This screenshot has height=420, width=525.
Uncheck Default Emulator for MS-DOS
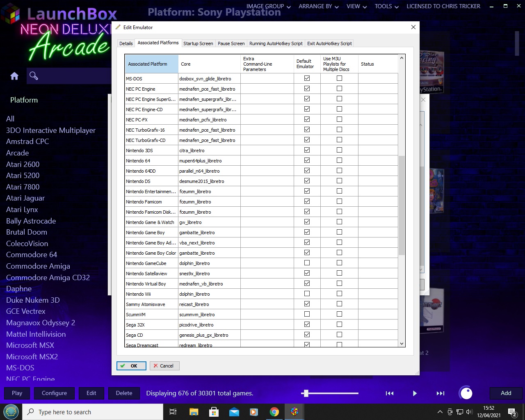[x=307, y=78]
